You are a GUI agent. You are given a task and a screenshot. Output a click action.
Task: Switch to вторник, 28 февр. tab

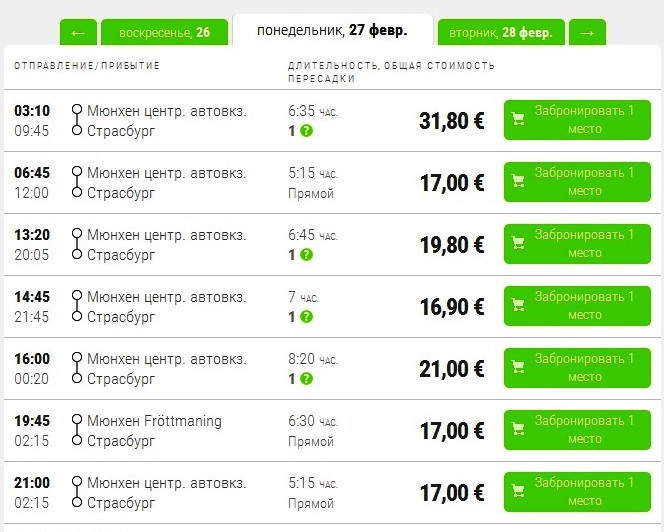501,32
